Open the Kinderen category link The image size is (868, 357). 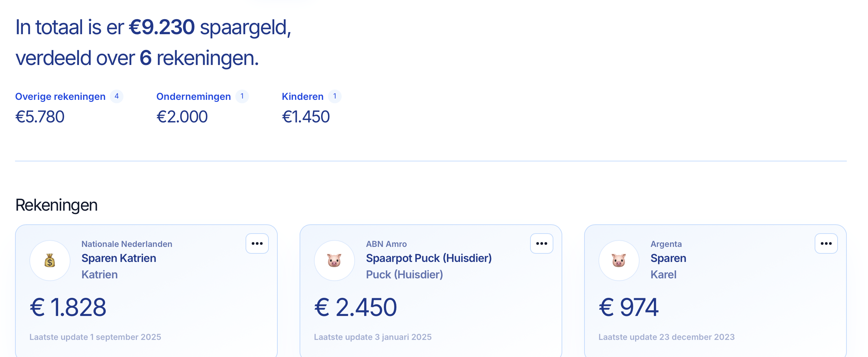point(303,96)
